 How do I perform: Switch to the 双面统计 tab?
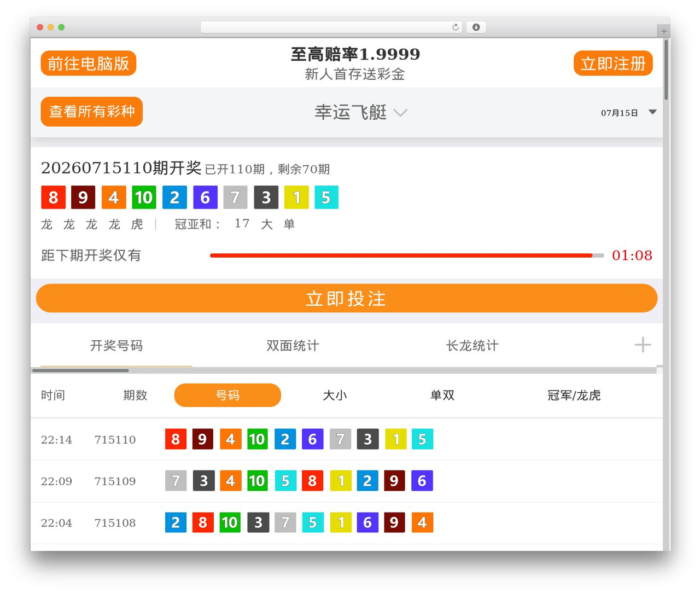[293, 346]
